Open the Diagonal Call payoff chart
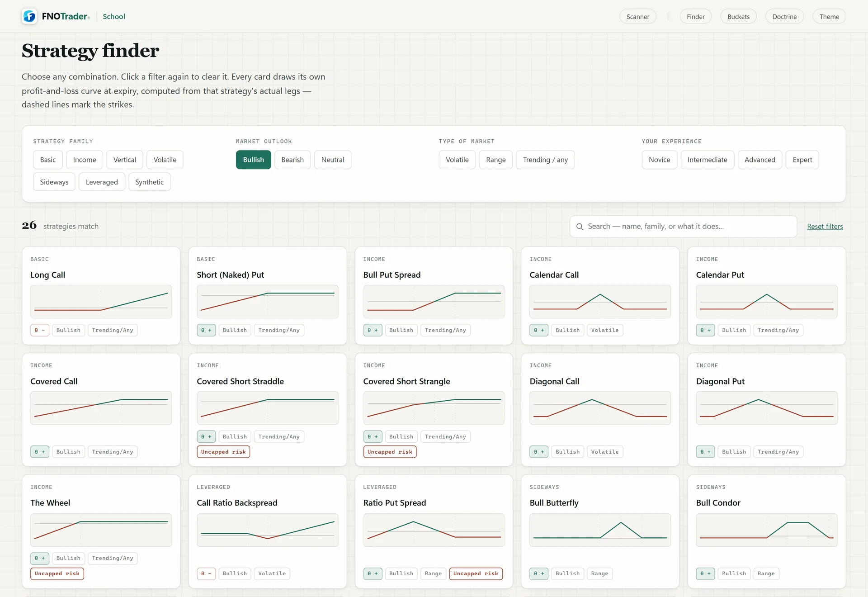This screenshot has width=868, height=597. tap(600, 408)
